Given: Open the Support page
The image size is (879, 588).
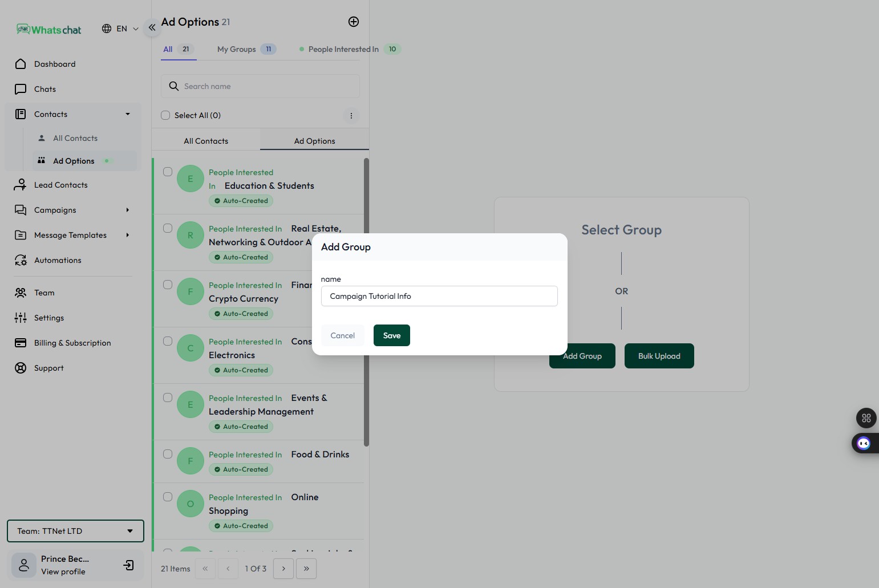Looking at the screenshot, I should coord(49,368).
